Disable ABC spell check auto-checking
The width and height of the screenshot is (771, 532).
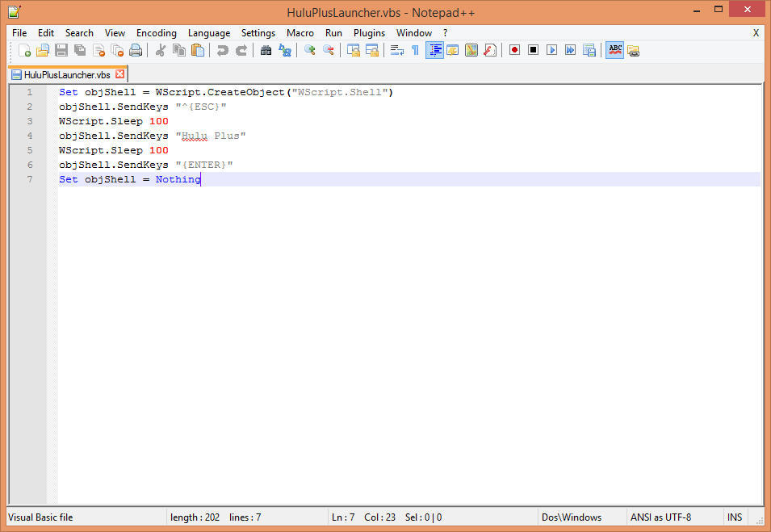pyautogui.click(x=614, y=50)
